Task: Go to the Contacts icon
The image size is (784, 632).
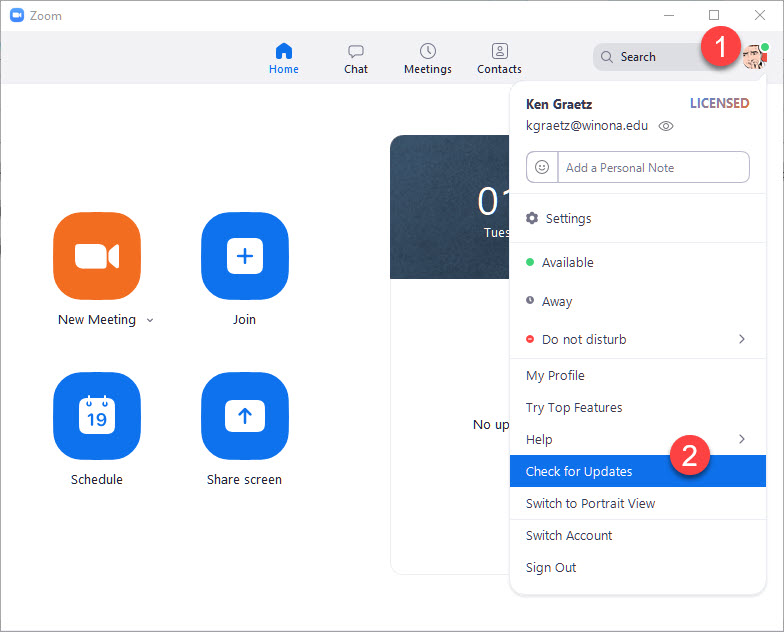Action: click(499, 51)
